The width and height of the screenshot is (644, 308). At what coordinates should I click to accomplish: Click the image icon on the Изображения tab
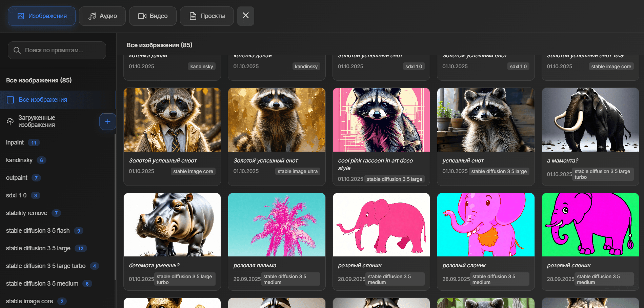[x=21, y=16]
